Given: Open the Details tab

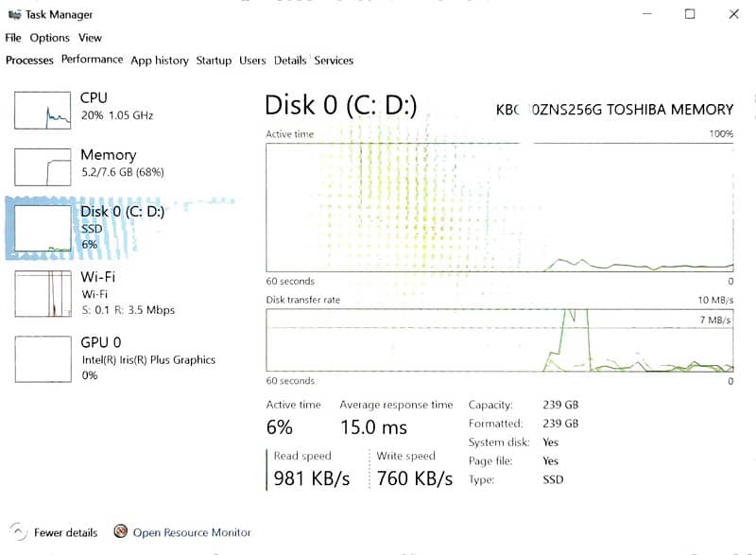Looking at the screenshot, I should tap(290, 61).
